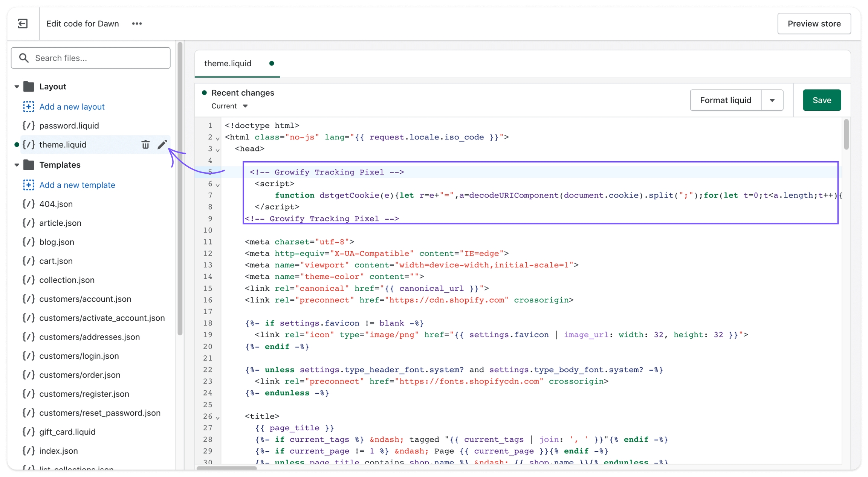Screen dimensions: 868x477
Task: Click the Format liquid button
Action: (x=726, y=100)
